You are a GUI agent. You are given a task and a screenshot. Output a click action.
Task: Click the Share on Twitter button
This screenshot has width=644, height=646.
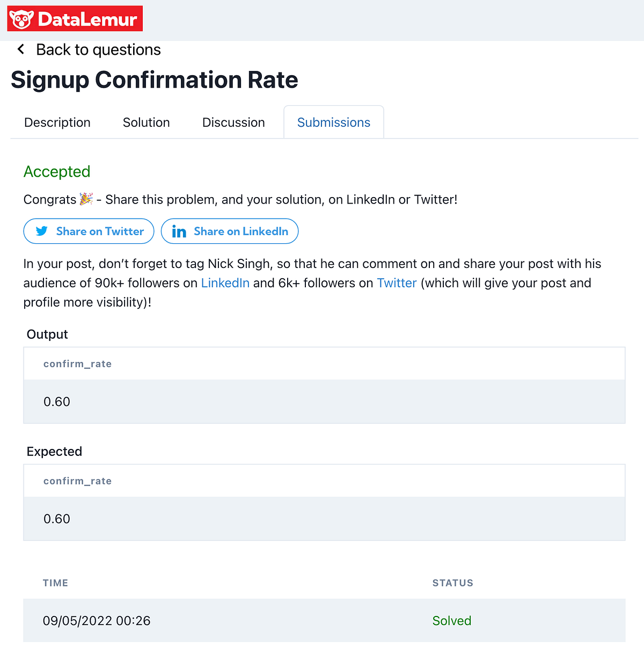88,231
